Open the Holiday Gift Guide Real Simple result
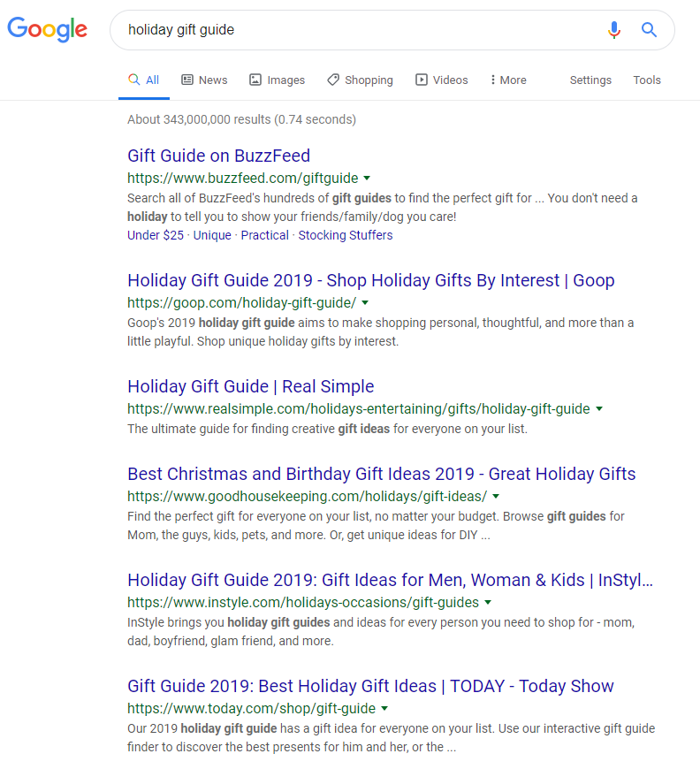700x769 pixels. click(x=250, y=386)
